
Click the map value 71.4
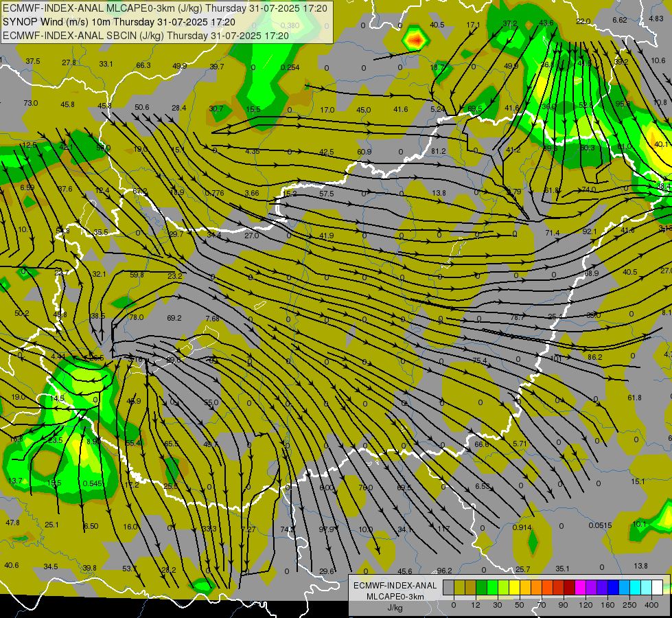click(553, 233)
